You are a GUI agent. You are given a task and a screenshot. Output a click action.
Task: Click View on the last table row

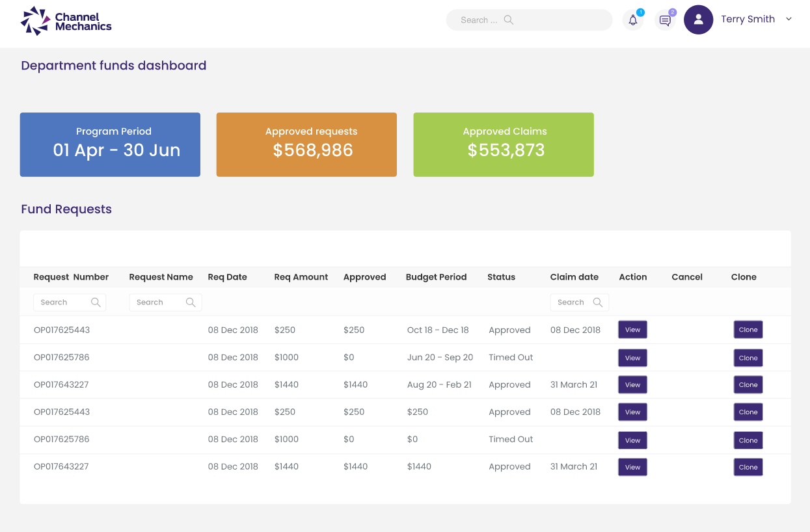pyautogui.click(x=632, y=467)
